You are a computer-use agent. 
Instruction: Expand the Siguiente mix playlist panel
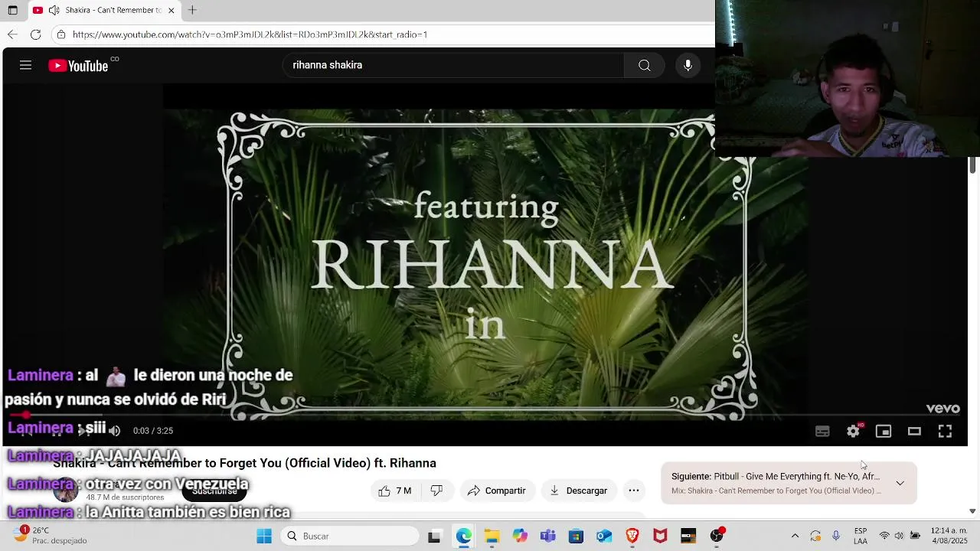900,484
